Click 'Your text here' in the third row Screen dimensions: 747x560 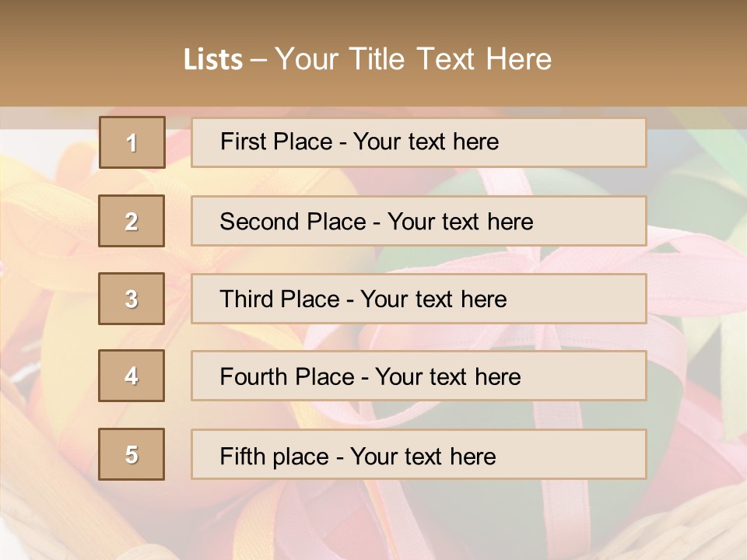pyautogui.click(x=433, y=299)
